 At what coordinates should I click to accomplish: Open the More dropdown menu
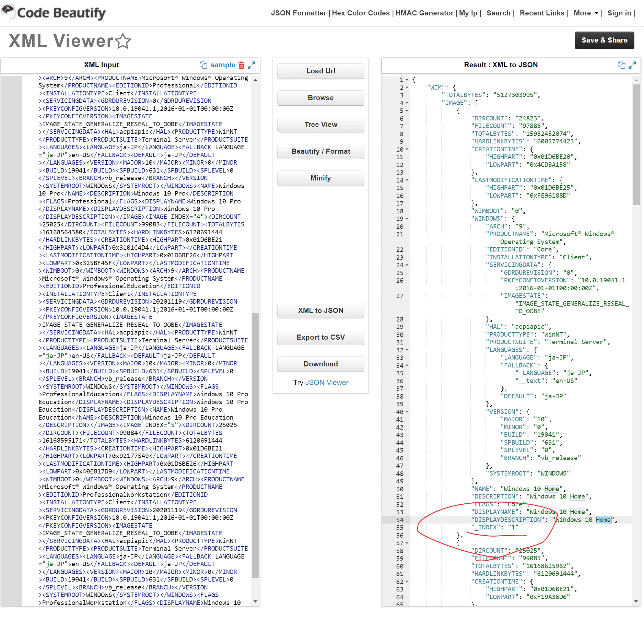tap(586, 13)
